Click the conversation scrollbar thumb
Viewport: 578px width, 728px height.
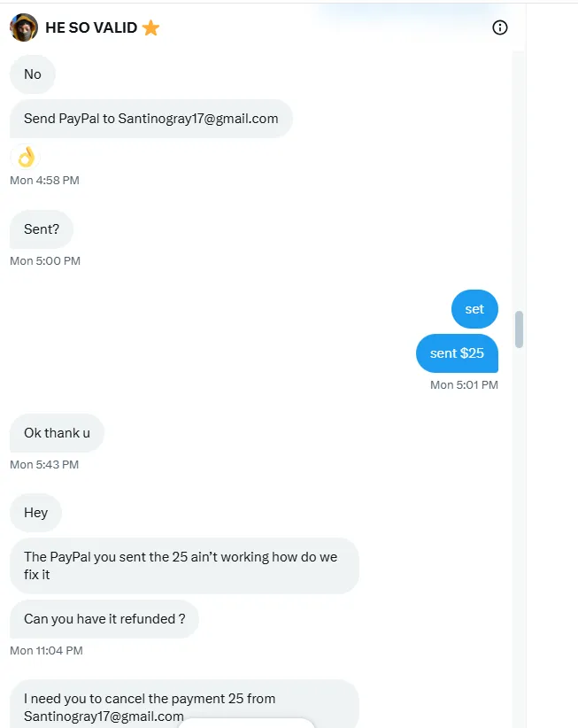pos(519,329)
